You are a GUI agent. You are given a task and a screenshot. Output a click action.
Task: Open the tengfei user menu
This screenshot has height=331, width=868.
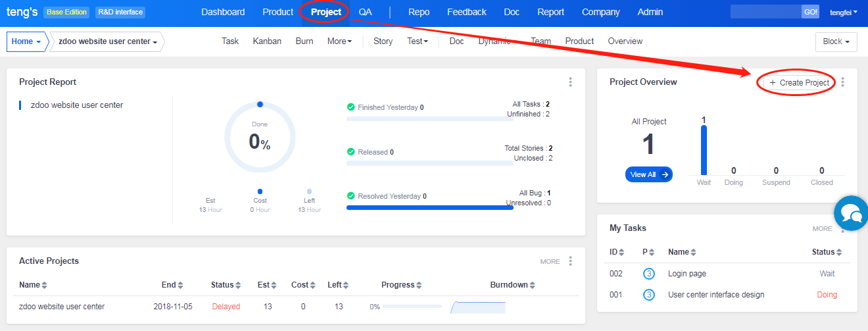[x=843, y=13]
